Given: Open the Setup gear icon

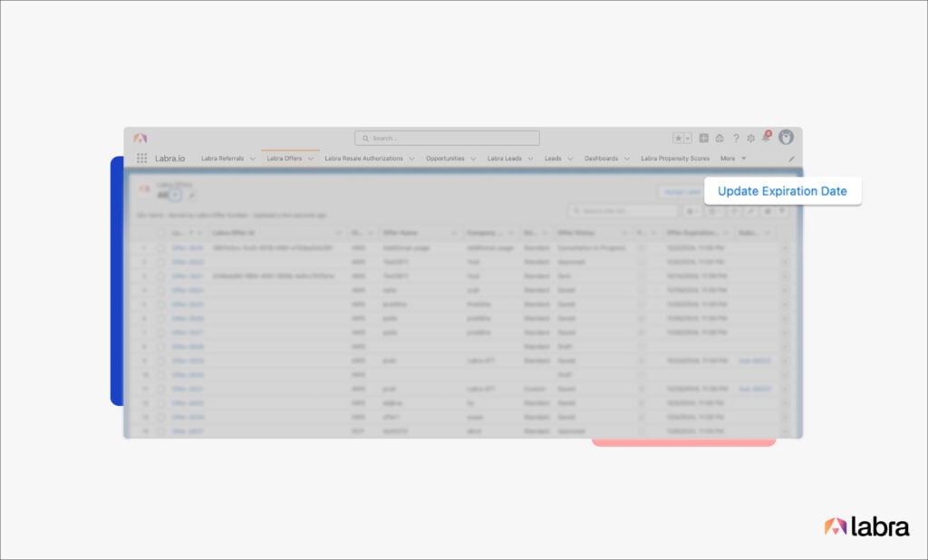Looking at the screenshot, I should click(751, 138).
